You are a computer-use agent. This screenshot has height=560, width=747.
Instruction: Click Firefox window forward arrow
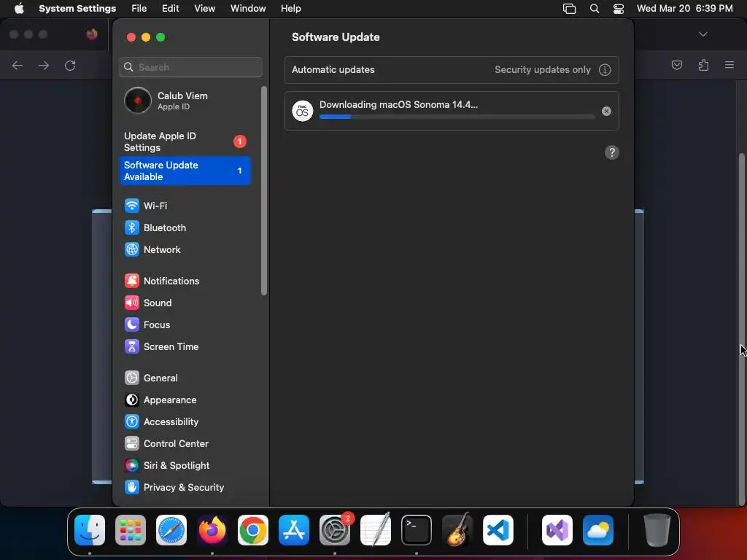pos(44,65)
